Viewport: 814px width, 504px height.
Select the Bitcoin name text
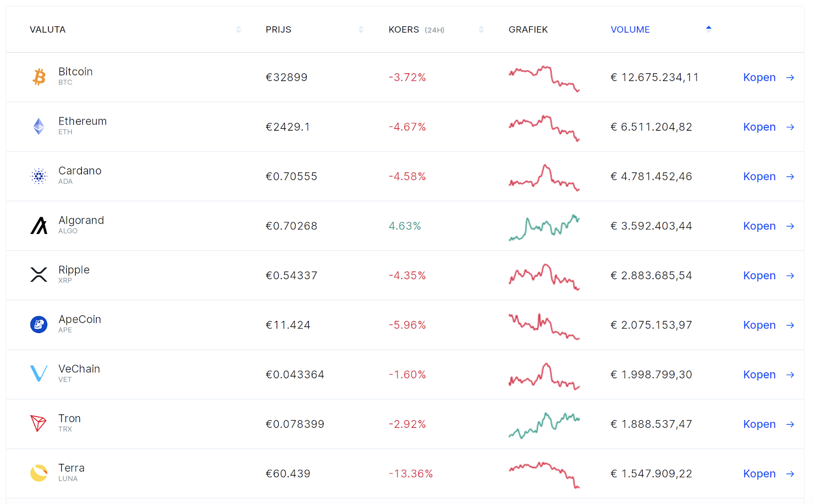75,72
